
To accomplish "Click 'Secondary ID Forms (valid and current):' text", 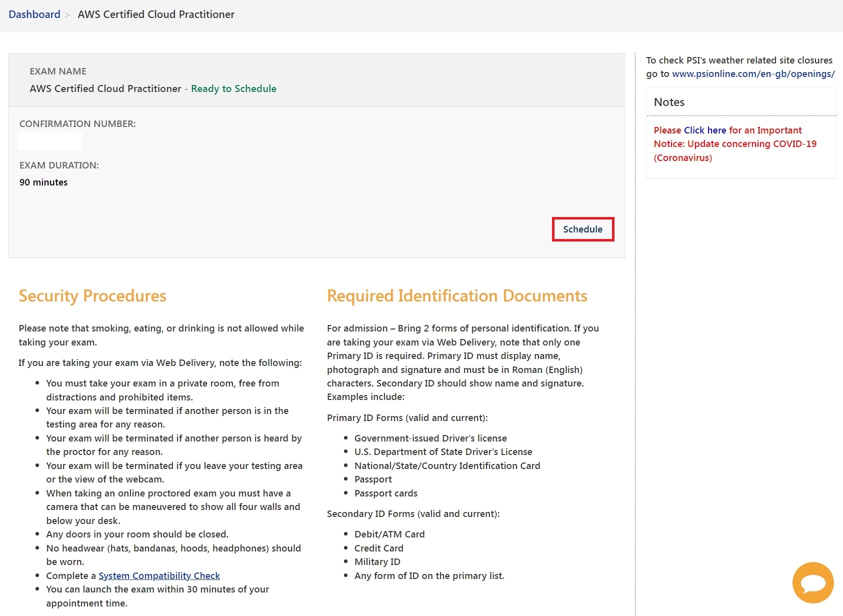I will point(413,513).
